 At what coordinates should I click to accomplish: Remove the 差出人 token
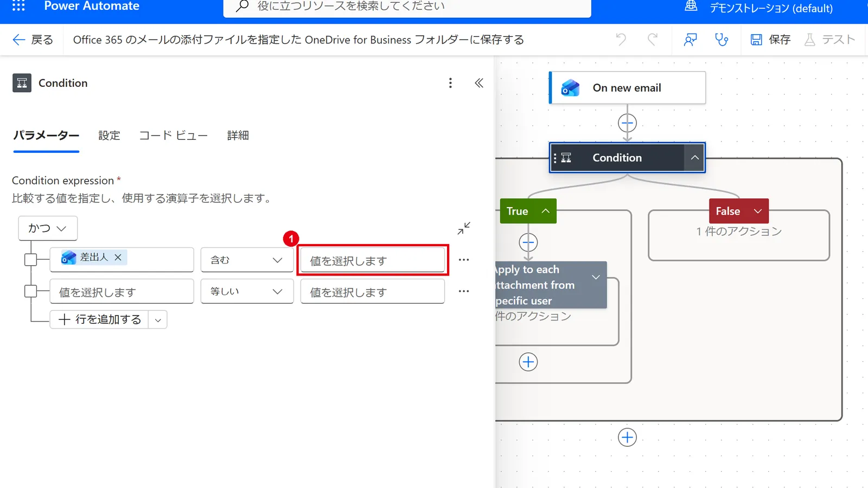point(118,258)
